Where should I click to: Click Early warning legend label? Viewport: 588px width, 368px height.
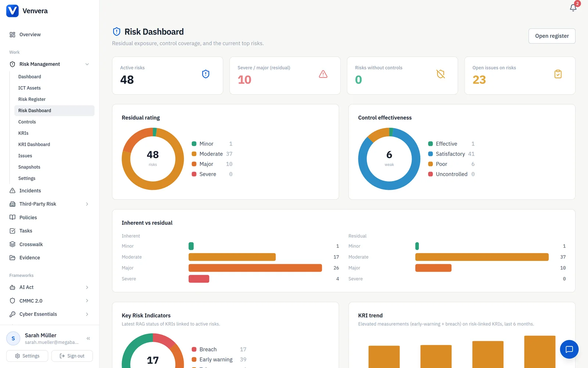point(216,360)
